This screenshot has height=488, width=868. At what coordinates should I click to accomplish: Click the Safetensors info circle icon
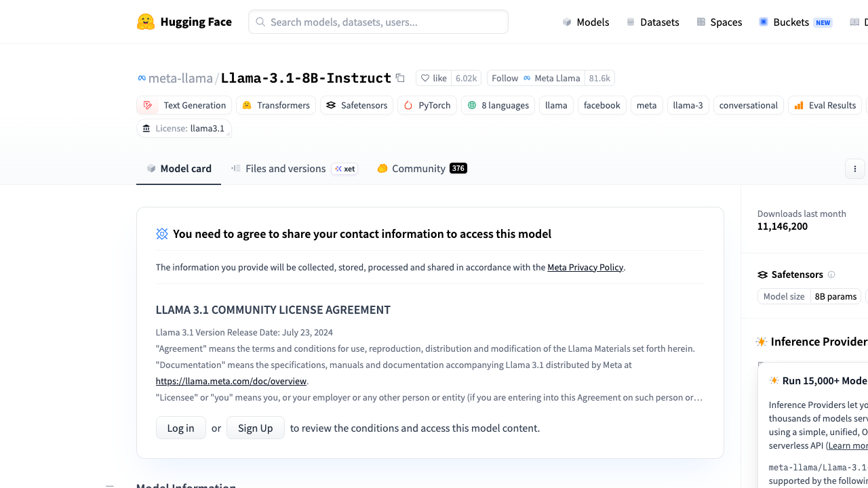pos(831,274)
